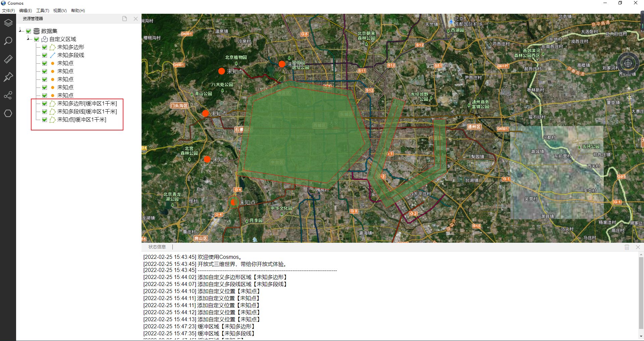The width and height of the screenshot is (644, 341).
Task: Open the share network tool in sidebar
Action: (8, 95)
